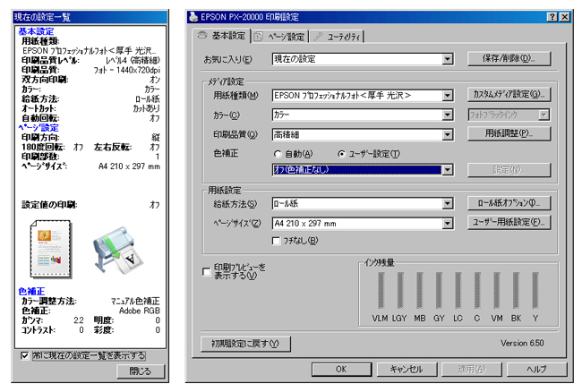Click the 色補正 heading in settings list
Viewport: 582px width, 392px height.
31,292
